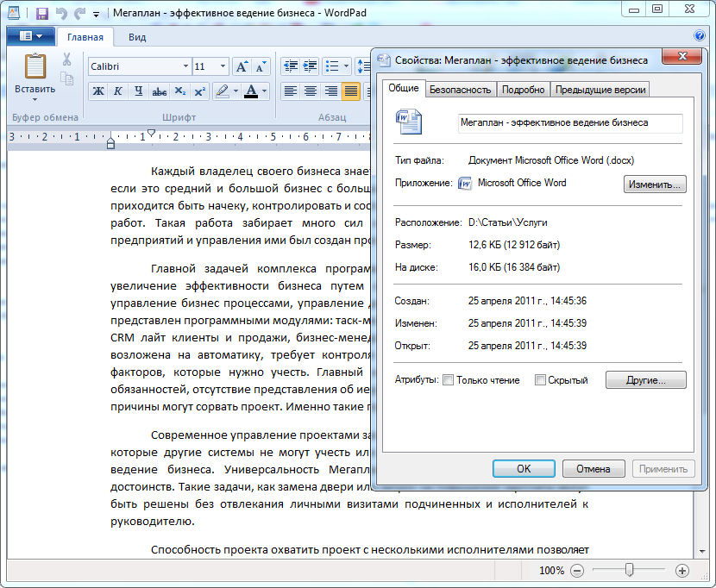The width and height of the screenshot is (716, 588).
Task: Click the Изменить... button
Action: (x=654, y=184)
